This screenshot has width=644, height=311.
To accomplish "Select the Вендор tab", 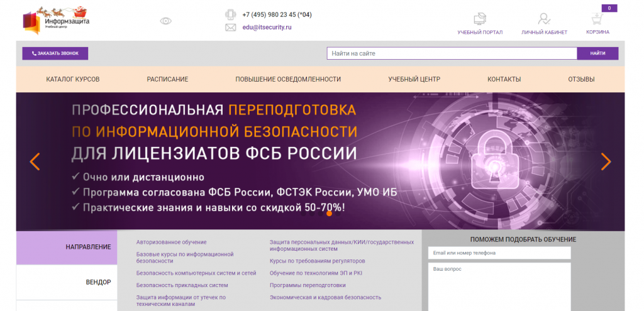I will coord(67,282).
